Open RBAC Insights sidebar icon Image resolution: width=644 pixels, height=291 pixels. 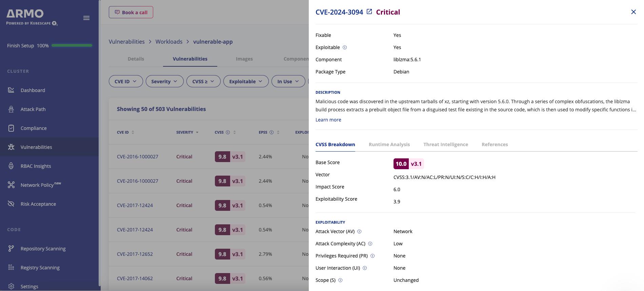pyautogui.click(x=11, y=166)
